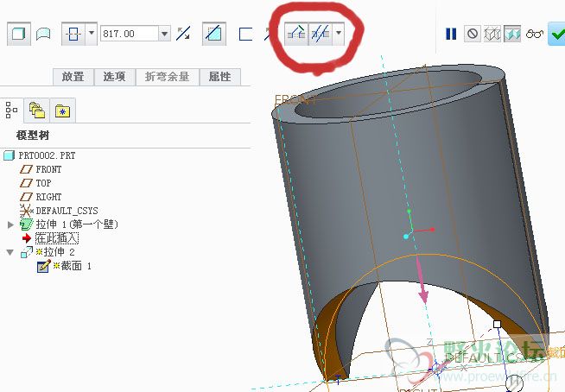Switch to the favorites navigator tab
Viewport: 565px width, 392px height.
(x=63, y=111)
